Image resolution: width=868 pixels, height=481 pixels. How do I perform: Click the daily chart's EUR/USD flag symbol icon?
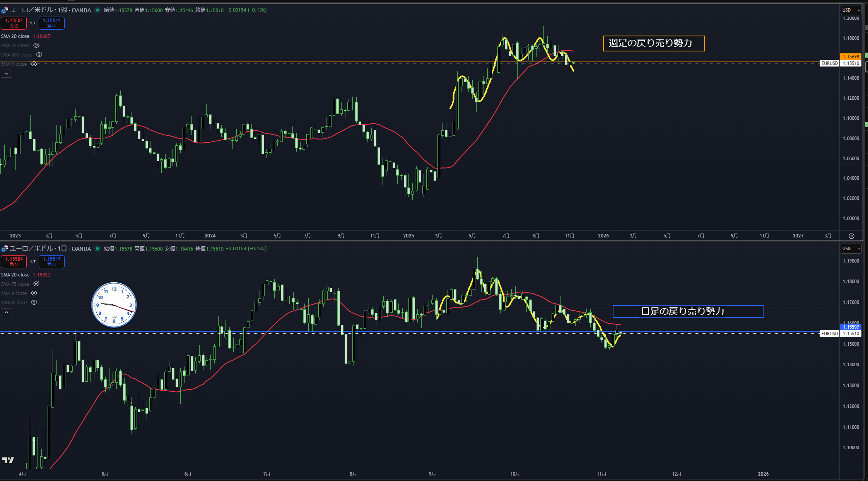point(5,249)
